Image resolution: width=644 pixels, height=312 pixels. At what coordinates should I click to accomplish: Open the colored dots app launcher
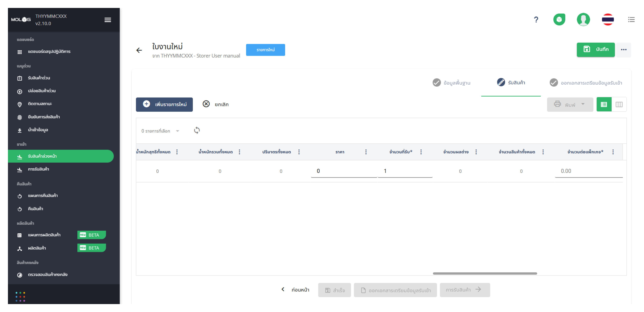coord(20,296)
